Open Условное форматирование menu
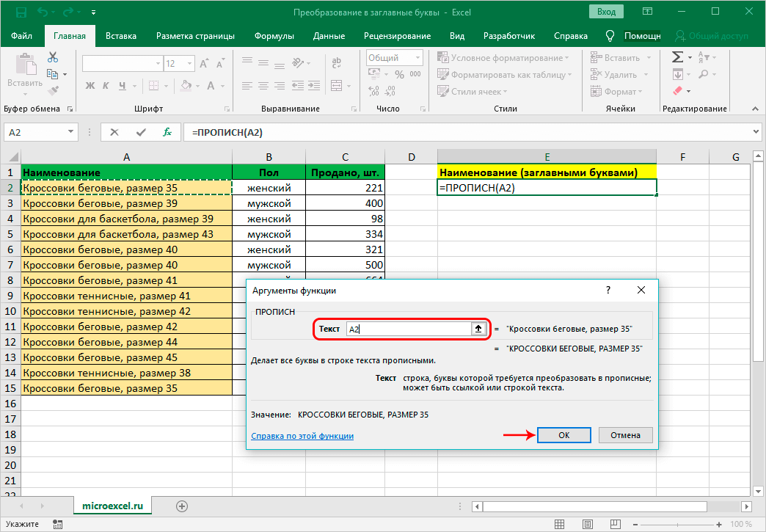 (x=503, y=58)
